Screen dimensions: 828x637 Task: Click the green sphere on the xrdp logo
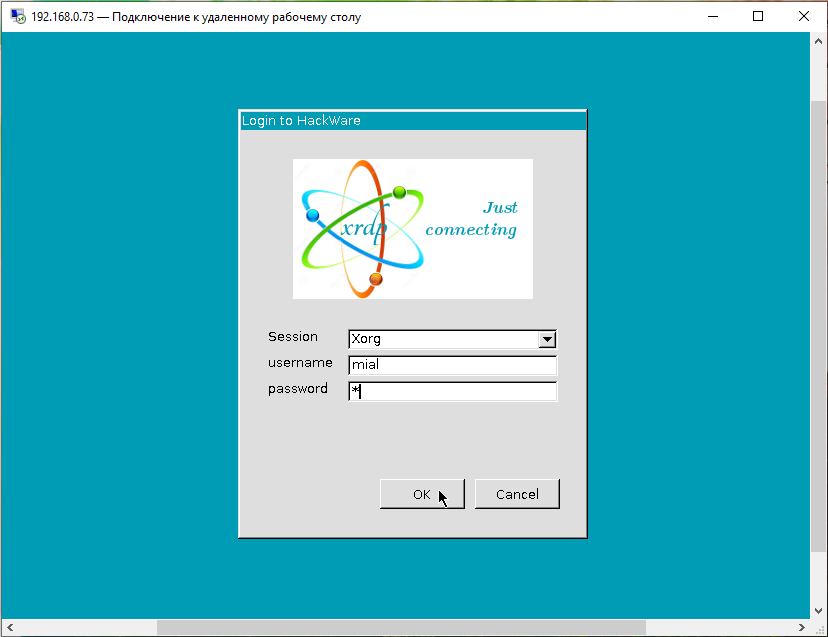399,192
